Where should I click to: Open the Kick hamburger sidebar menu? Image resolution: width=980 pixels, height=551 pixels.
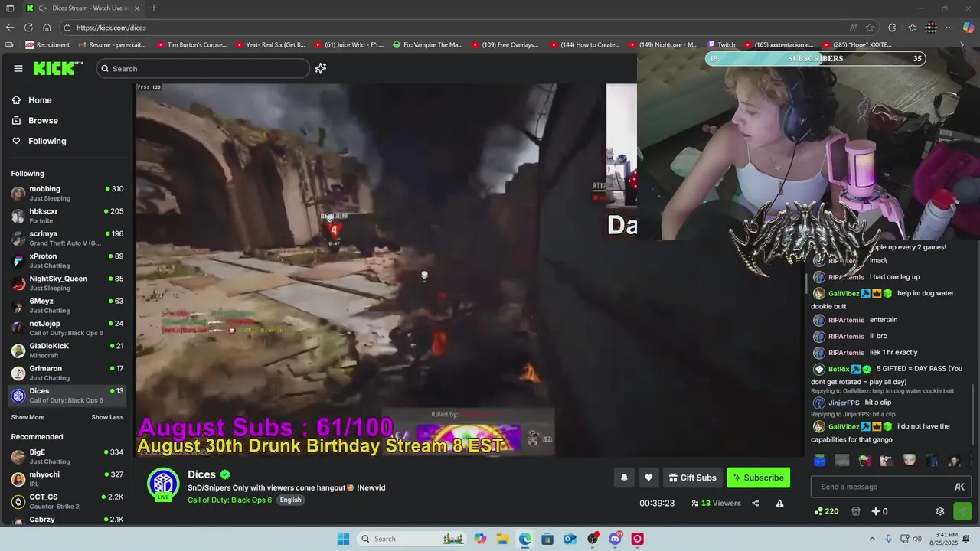pos(18,68)
